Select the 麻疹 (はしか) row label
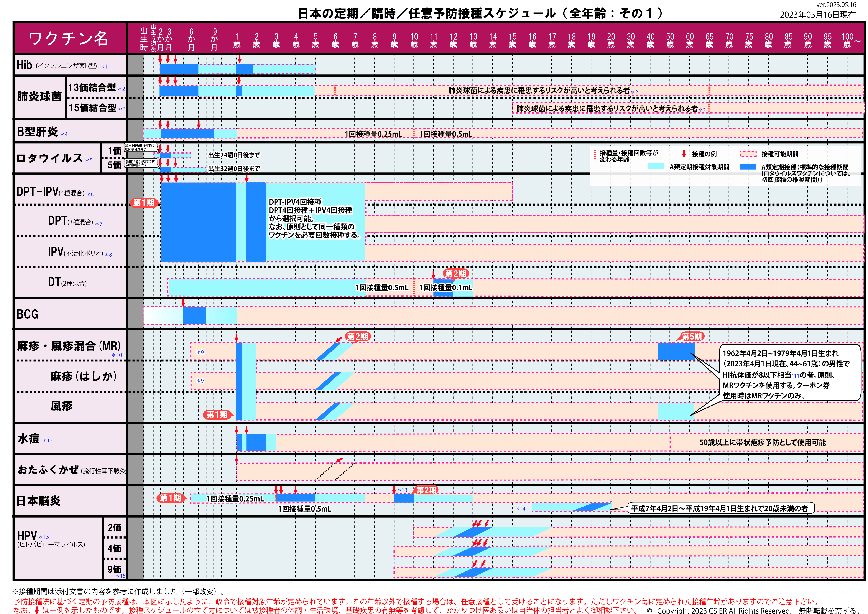Screen dimensions: 868x614 click(84, 376)
